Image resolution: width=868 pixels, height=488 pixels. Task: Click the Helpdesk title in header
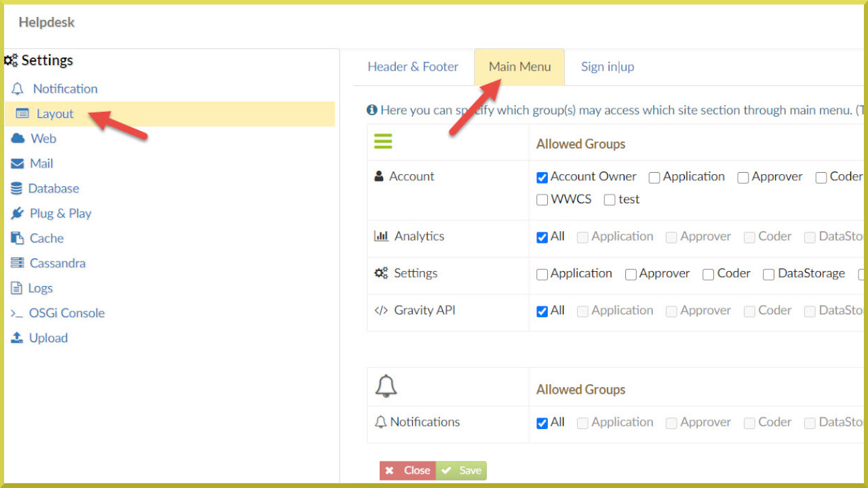(46, 22)
